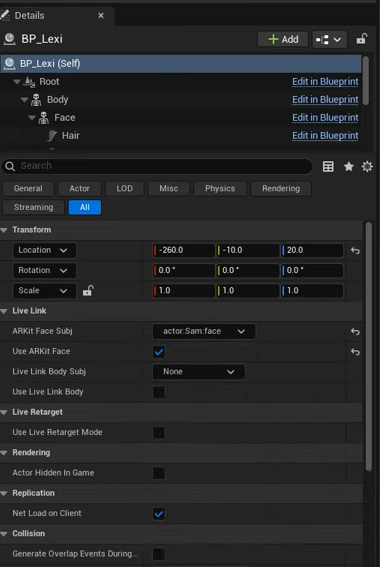The height and width of the screenshot is (567, 380).
Task: Click the Add component button
Action: click(x=283, y=39)
